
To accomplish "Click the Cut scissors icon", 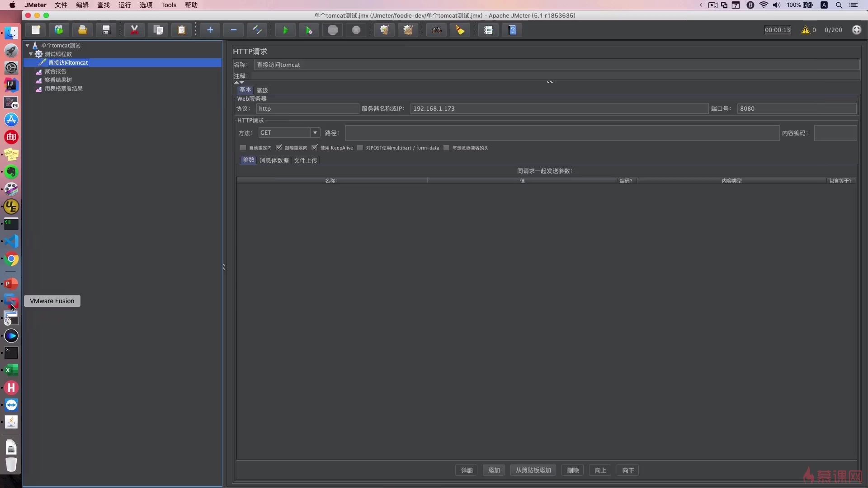I will pyautogui.click(x=134, y=30).
